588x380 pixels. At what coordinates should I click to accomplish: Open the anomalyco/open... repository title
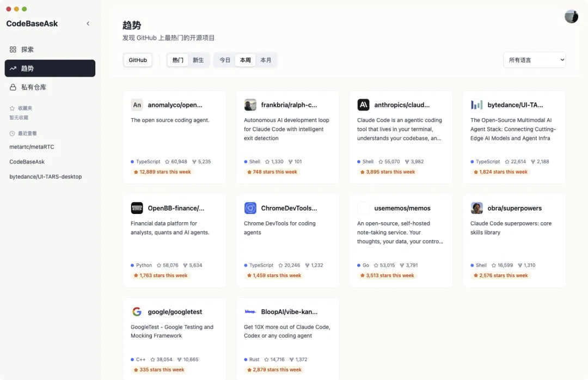175,105
